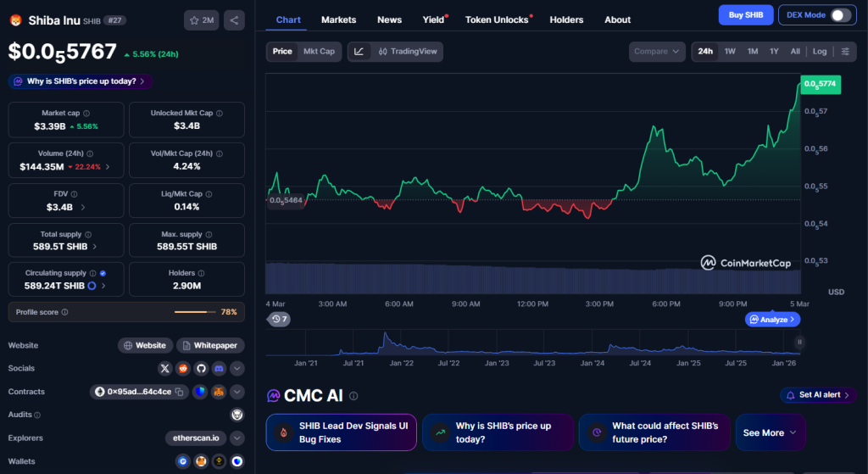Open the Token Unlocks tab
Viewport: 868px width, 474px height.
[x=497, y=20]
